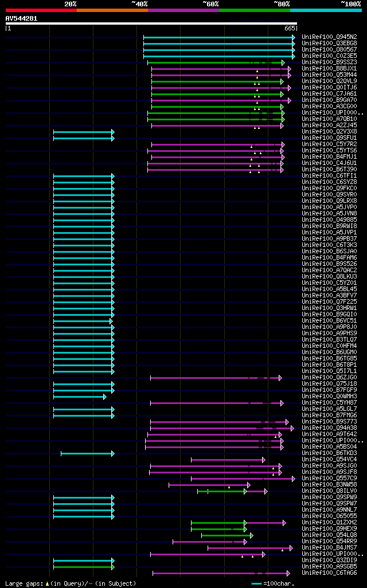Open the UniRef100_O80567 hit label

pos(330,49)
